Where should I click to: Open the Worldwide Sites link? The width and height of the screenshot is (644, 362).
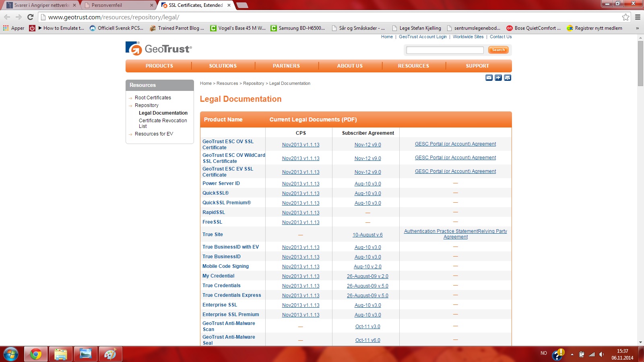coord(468,37)
